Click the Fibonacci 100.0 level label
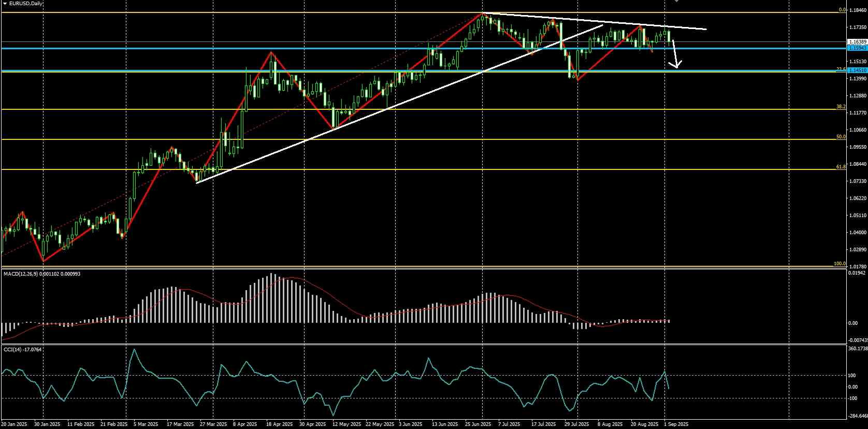Viewport: 868px width, 429px height. (840, 264)
